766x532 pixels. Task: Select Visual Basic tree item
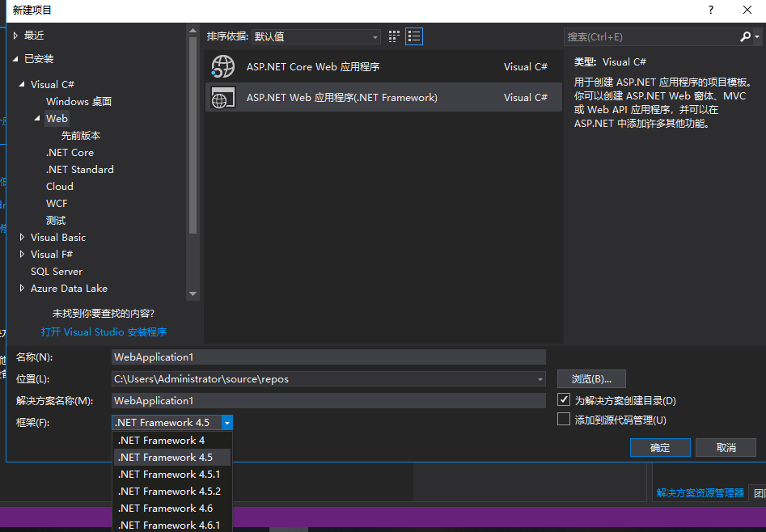(58, 238)
